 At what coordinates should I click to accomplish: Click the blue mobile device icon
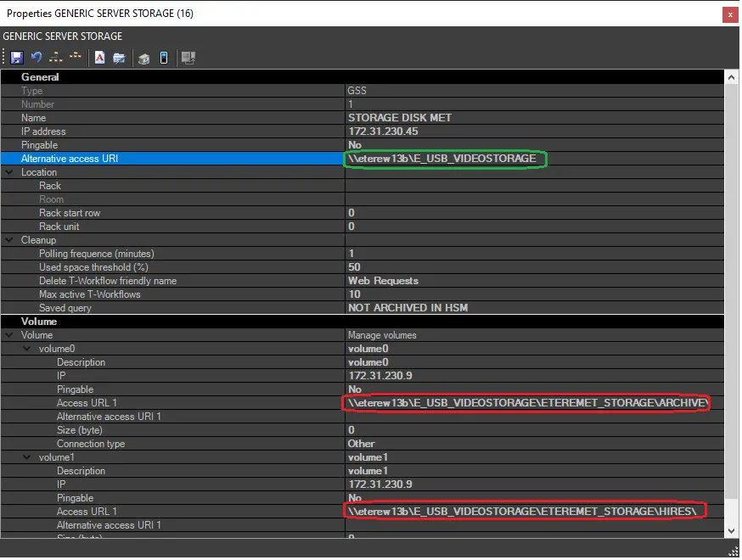point(164,58)
